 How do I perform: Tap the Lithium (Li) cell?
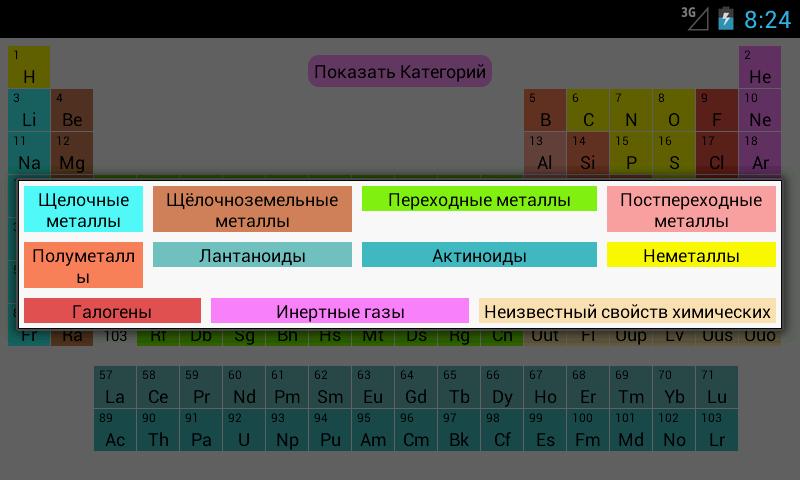click(29, 110)
